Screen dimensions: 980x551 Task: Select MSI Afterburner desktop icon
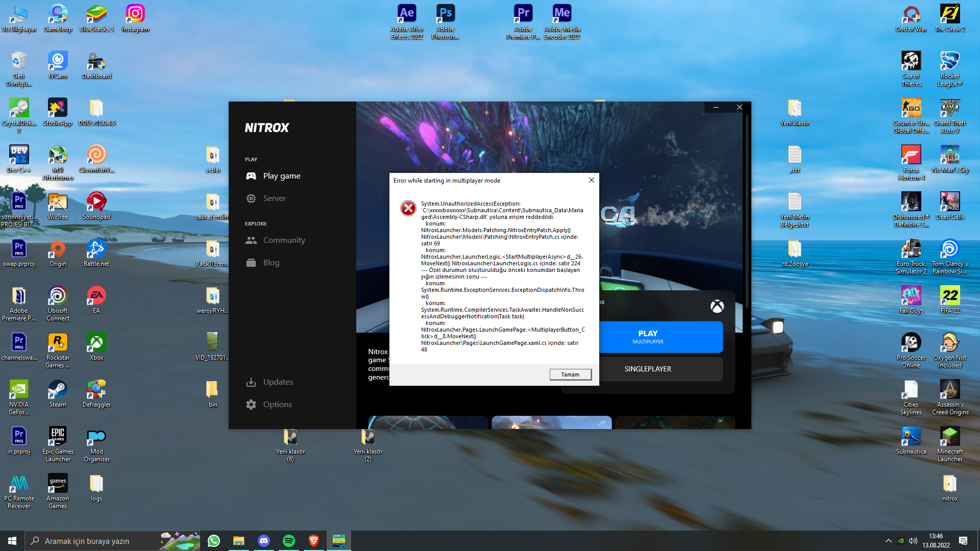58,163
